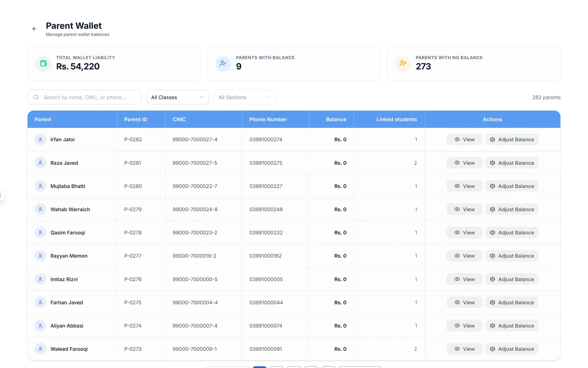View wallet details for Farhan Javed
Screen dimensions: 588x368
tap(465, 302)
